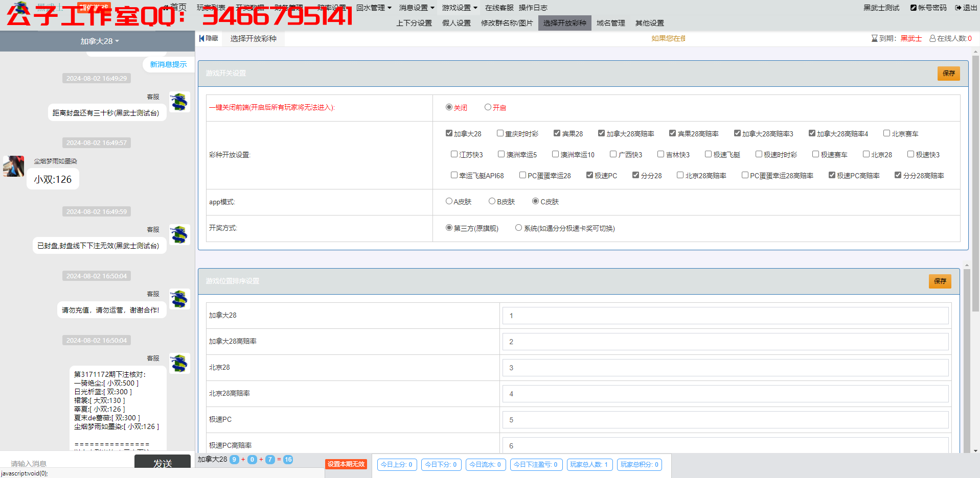Expand the 游戏设置 dropdown menu
This screenshot has height=478, width=980.
pos(460,8)
